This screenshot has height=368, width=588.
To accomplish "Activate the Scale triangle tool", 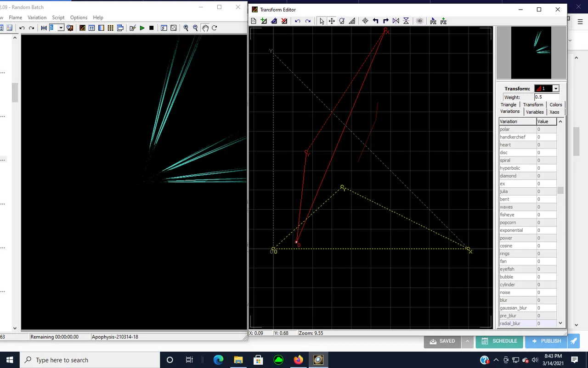I will pyautogui.click(x=352, y=21).
